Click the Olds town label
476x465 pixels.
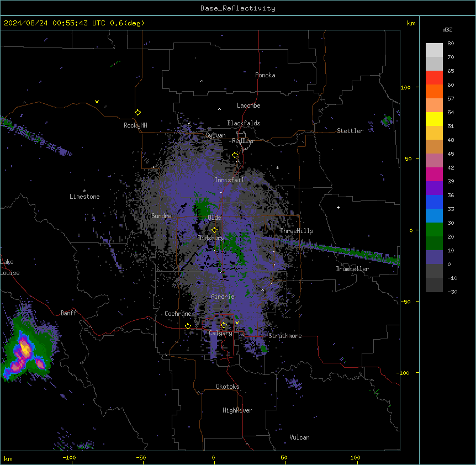(214, 218)
